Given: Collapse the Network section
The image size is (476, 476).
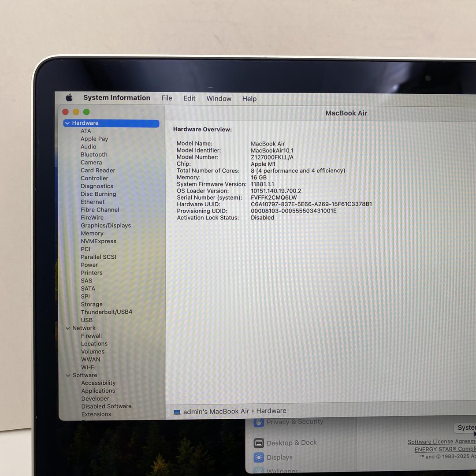Looking at the screenshot, I should click(x=68, y=328).
